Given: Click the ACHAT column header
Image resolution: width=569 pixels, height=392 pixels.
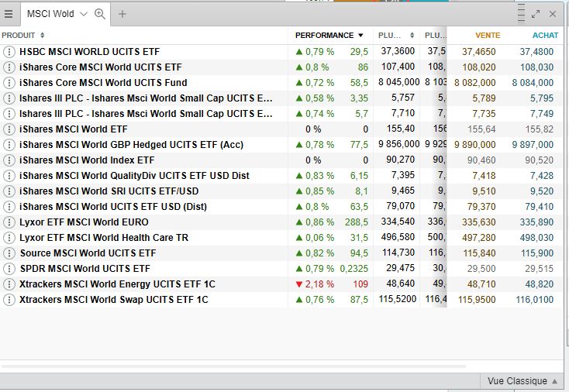Looking at the screenshot, I should 545,35.
